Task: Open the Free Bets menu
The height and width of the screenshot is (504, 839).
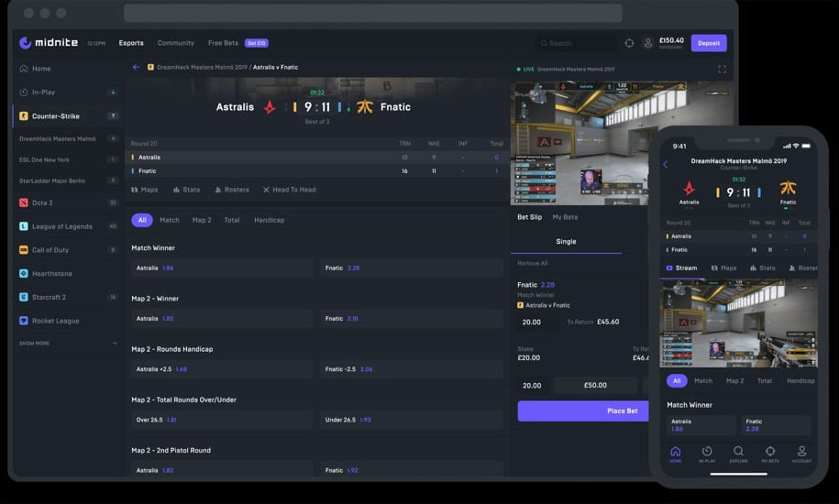Action: point(223,43)
